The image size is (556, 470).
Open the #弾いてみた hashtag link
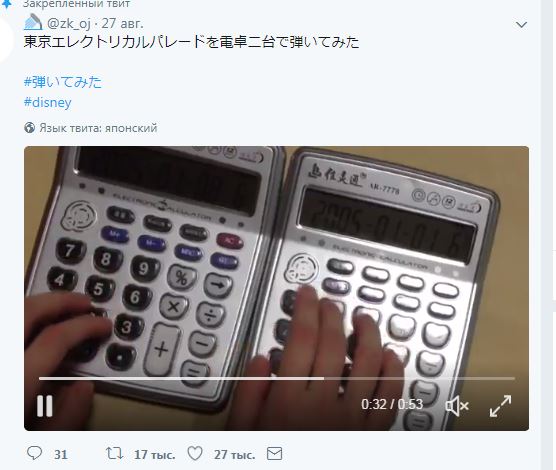[x=63, y=82]
